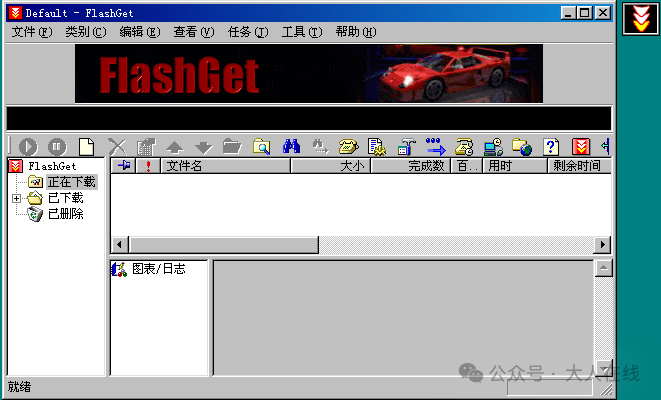Click the yellow telephone dial icon

click(349, 147)
